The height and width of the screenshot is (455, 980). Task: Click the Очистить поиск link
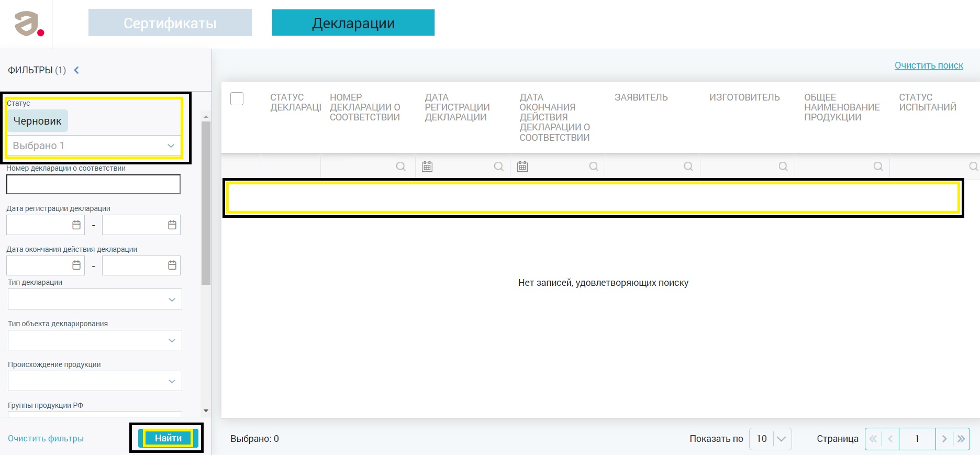pyautogui.click(x=929, y=65)
